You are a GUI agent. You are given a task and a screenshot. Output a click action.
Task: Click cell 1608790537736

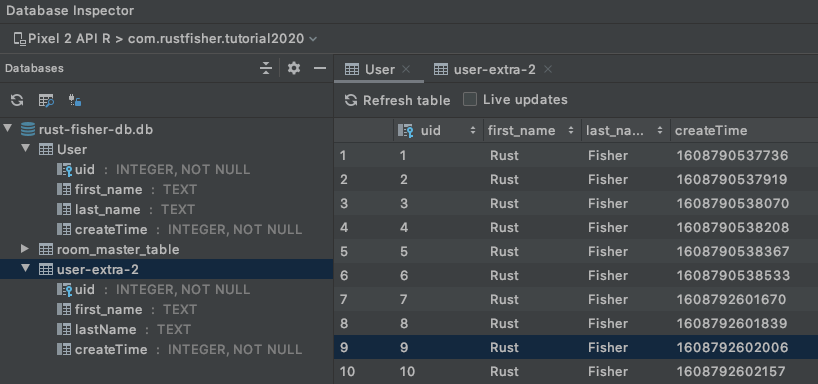[732, 155]
